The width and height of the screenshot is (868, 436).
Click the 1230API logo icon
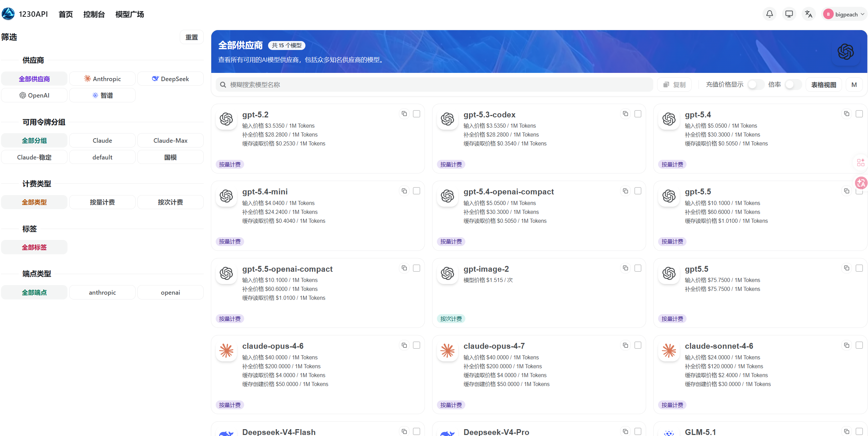tap(8, 14)
